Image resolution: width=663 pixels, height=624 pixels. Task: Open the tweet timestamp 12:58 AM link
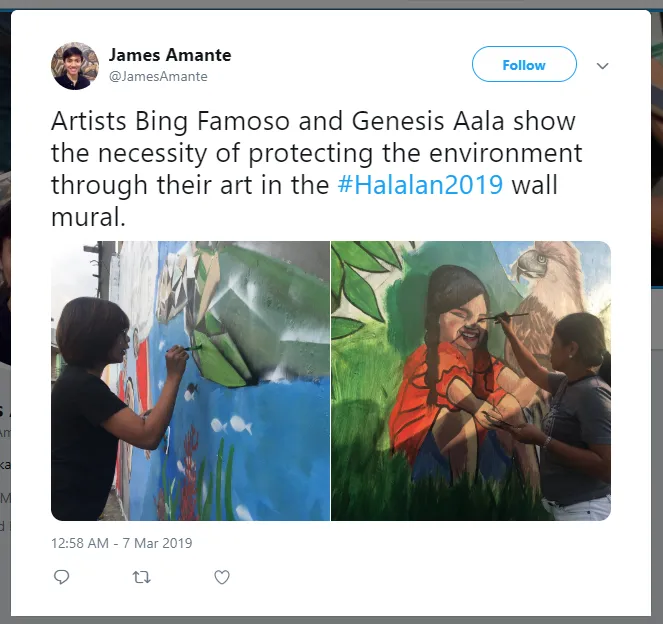pyautogui.click(x=80, y=543)
